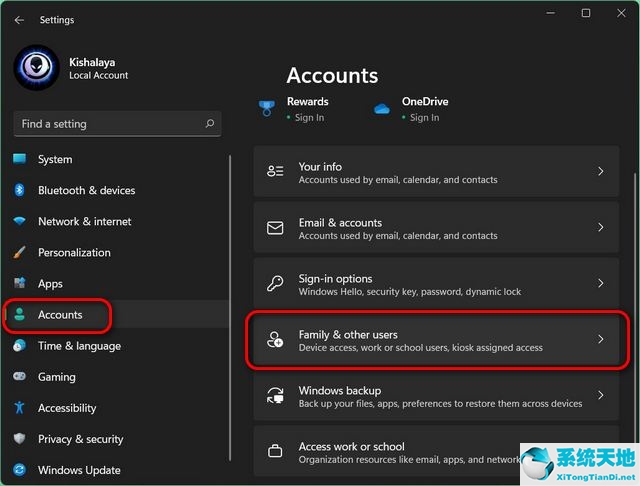Screen dimensions: 640x486
Task: Click the Family & other users icon
Action: [275, 340]
